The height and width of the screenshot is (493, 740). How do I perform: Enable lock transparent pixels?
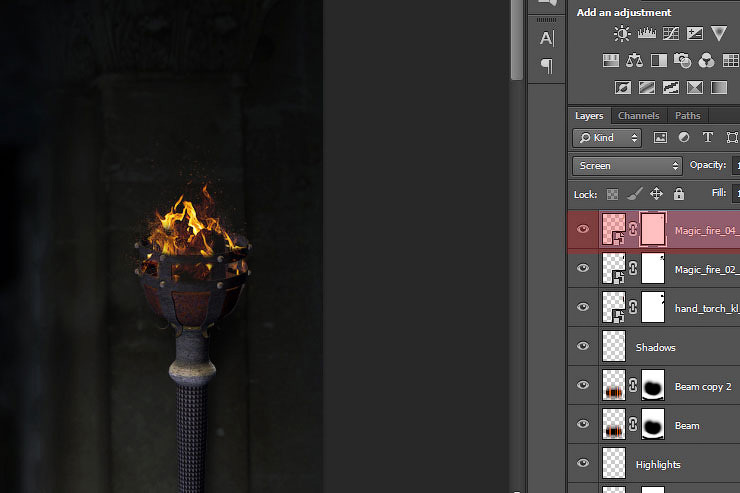click(612, 194)
